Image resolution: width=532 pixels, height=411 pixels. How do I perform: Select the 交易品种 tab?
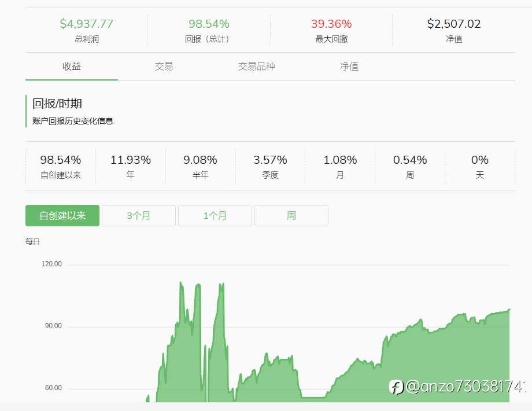click(x=256, y=67)
